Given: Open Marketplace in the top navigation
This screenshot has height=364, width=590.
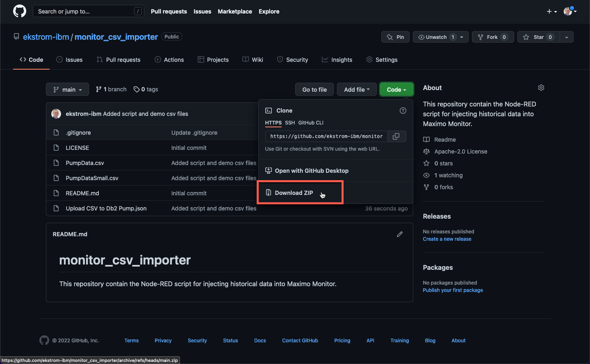Looking at the screenshot, I should click(x=235, y=11).
